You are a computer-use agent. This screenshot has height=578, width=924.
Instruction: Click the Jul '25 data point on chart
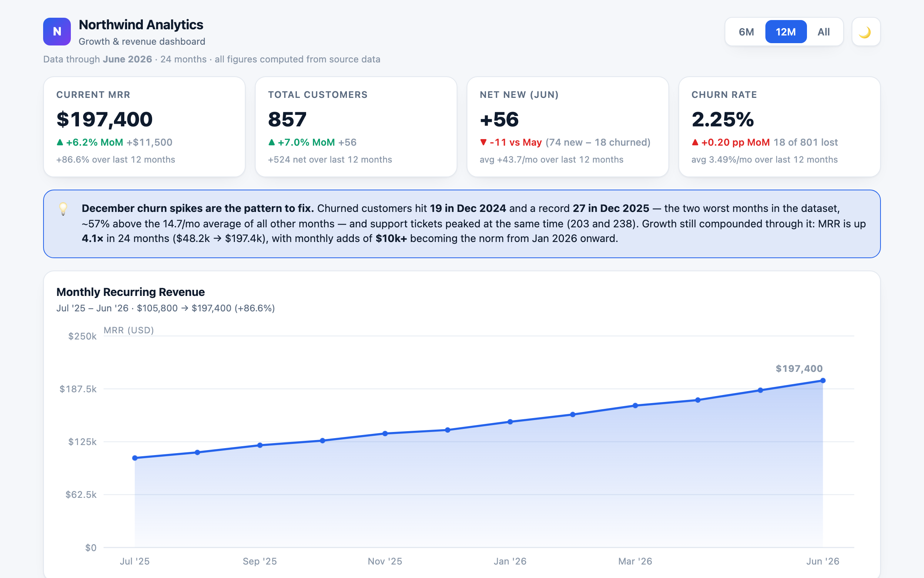[x=135, y=458]
